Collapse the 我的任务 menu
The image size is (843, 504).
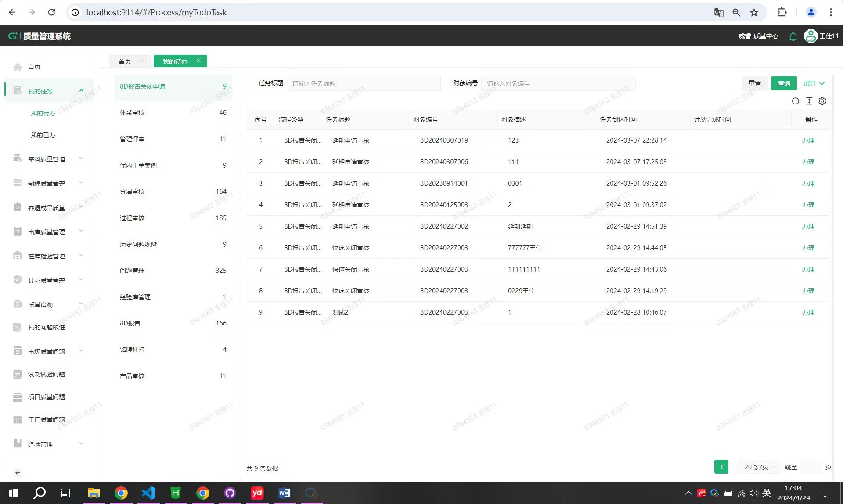(x=81, y=90)
